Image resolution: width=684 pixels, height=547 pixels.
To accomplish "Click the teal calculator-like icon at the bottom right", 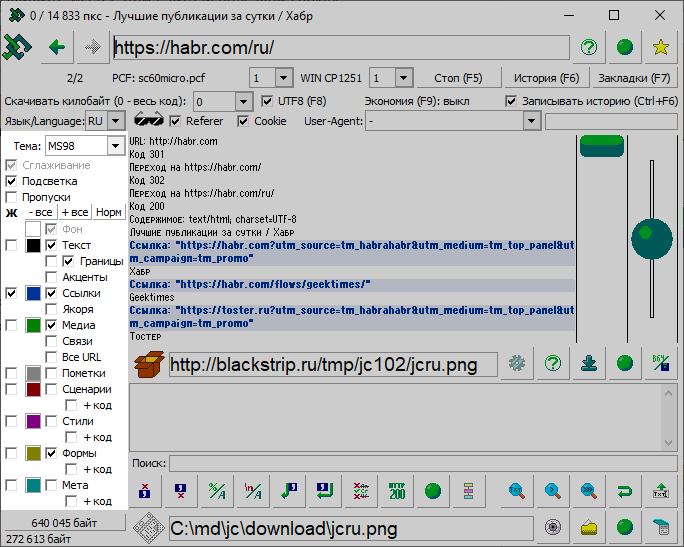I will [661, 527].
